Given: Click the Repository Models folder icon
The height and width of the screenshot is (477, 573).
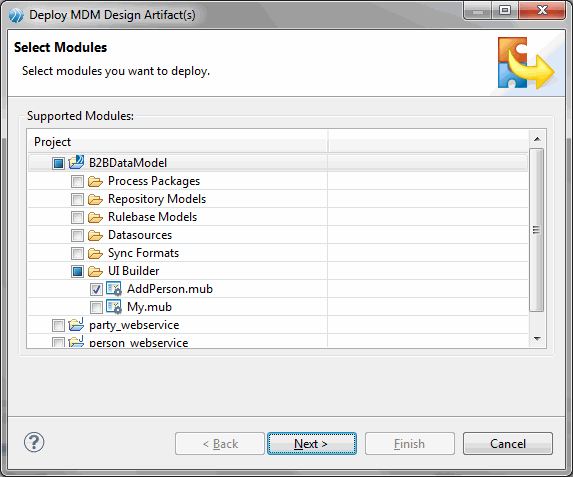Looking at the screenshot, I should 95,199.
